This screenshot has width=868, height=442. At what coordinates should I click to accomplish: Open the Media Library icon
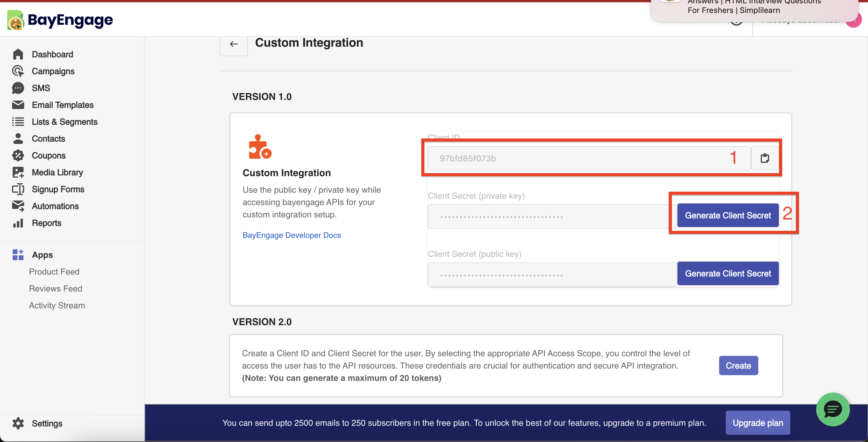[x=18, y=172]
